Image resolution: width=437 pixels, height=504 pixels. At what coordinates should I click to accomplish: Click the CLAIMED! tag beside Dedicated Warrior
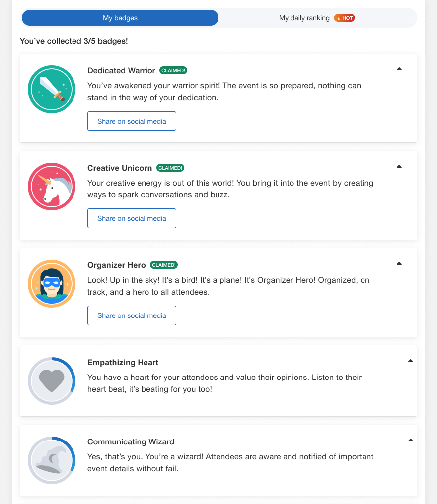(x=173, y=71)
